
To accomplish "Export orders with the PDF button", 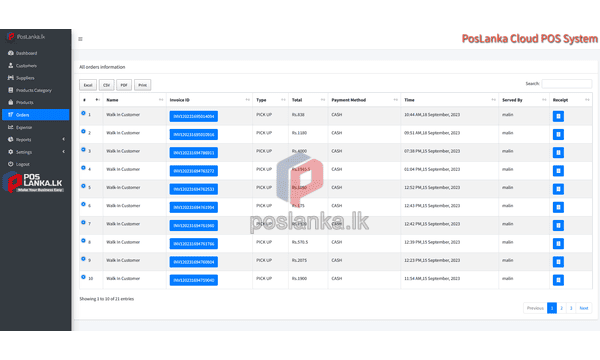I will coord(124,85).
